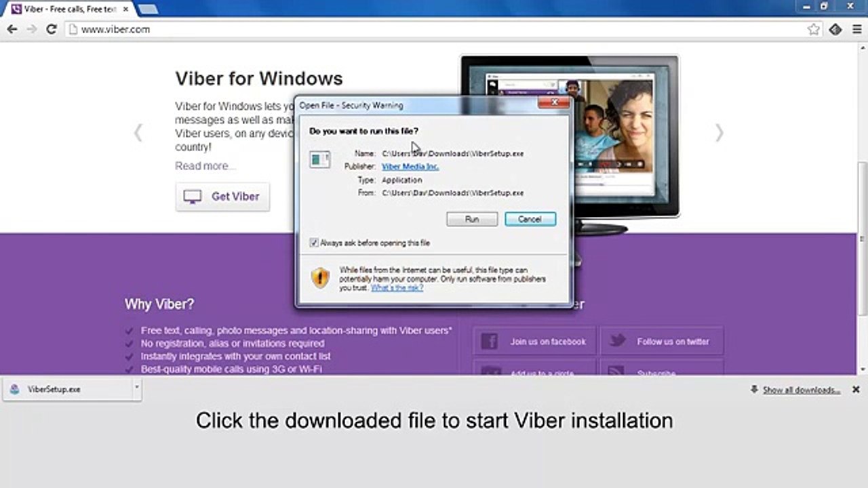Click "Instantly integrates with your own contact list"

coord(236,357)
